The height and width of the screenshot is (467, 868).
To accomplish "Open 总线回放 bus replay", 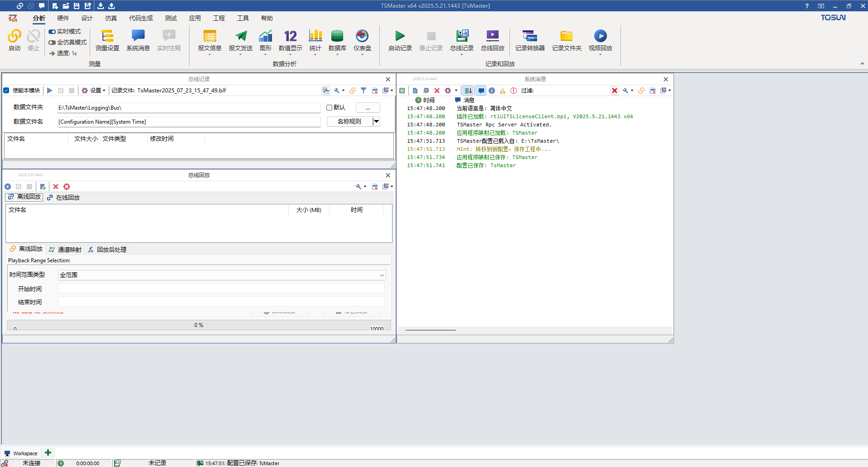I will [493, 40].
